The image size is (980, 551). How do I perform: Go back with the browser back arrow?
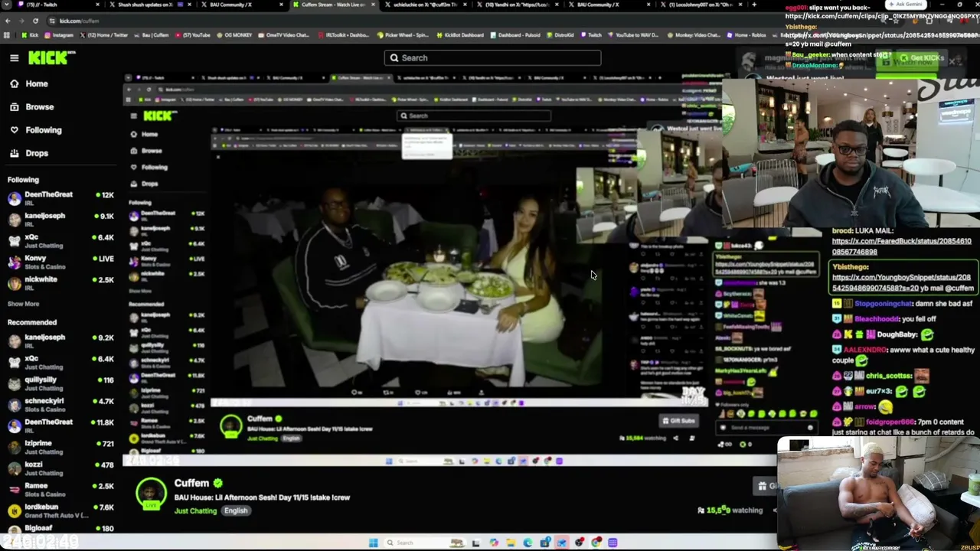click(x=8, y=21)
